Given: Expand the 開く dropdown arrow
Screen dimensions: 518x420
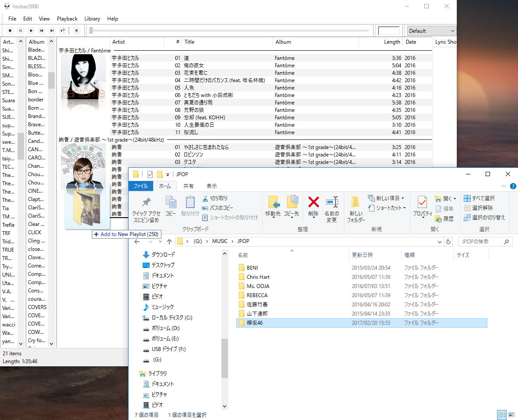Looking at the screenshot, I should [455, 198].
